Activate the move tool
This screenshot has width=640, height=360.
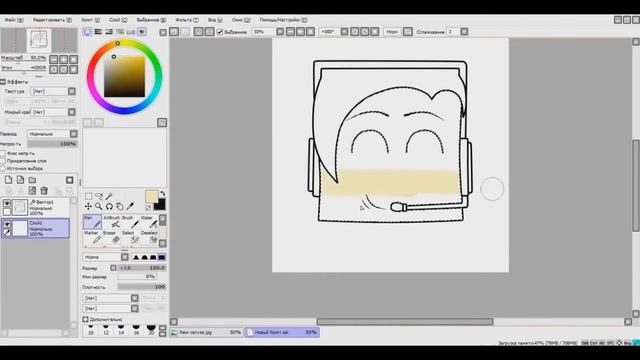88,207
